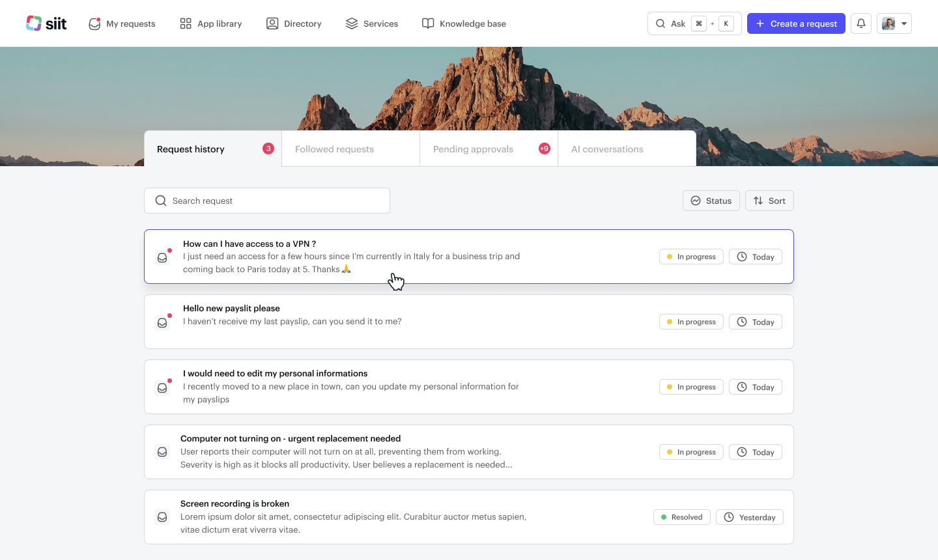This screenshot has height=560, width=938.
Task: Click the Create a request button
Action: tap(796, 23)
